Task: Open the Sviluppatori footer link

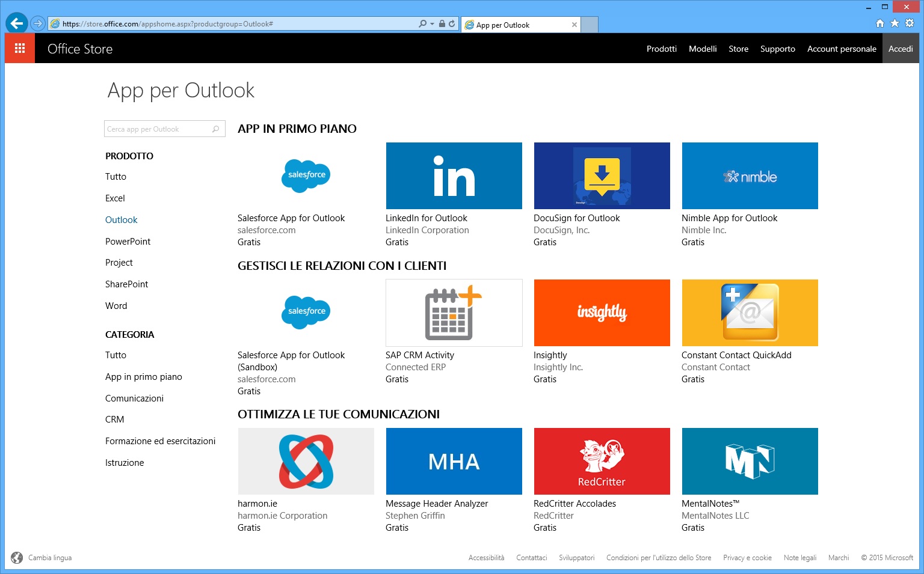Action: [x=577, y=558]
